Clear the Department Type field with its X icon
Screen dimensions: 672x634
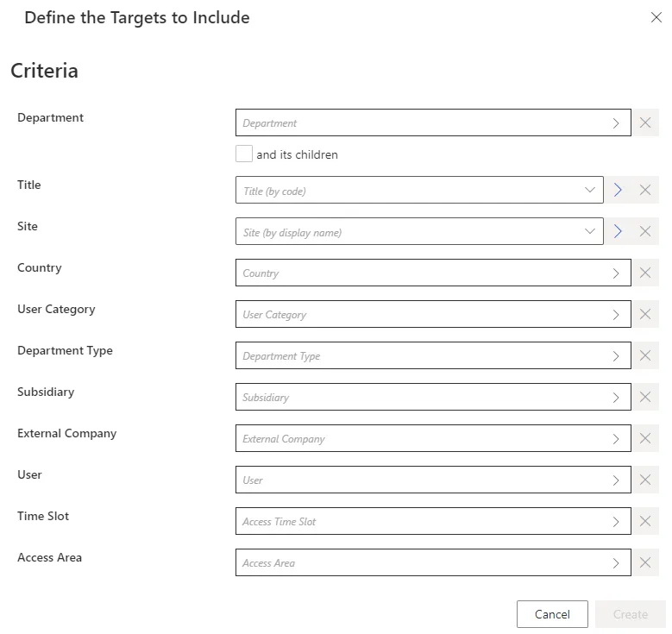click(x=645, y=355)
